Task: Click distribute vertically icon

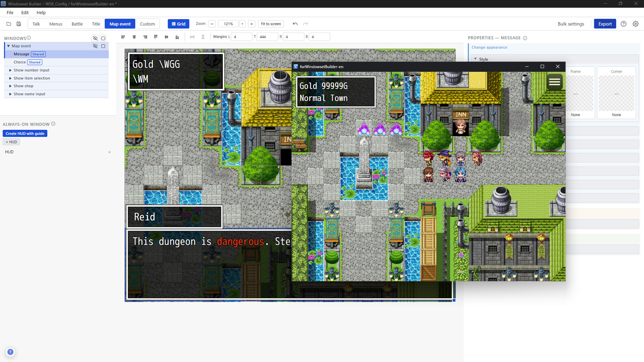Action: point(203,37)
